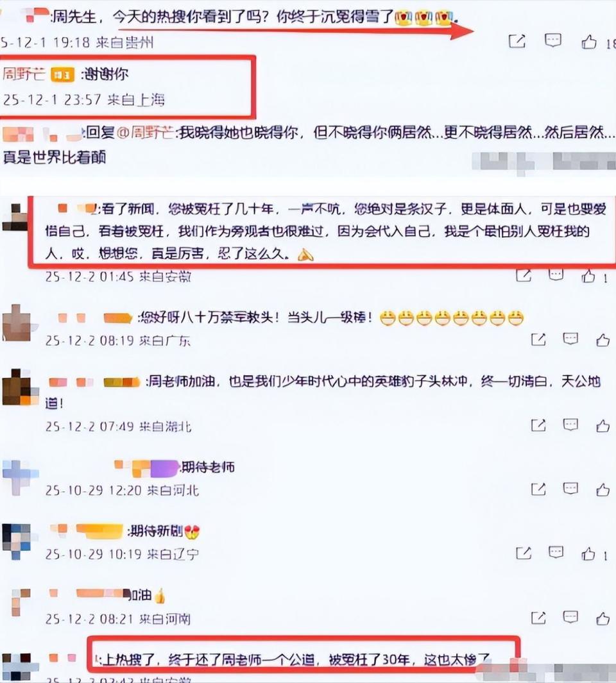Share the Guizhou comment posted at 19:18
The width and height of the screenshot is (616, 683).
tap(517, 42)
